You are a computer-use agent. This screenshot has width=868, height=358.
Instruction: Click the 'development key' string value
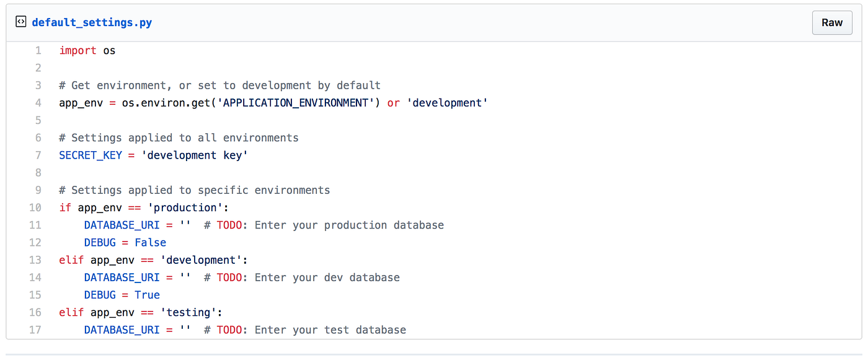coord(195,155)
